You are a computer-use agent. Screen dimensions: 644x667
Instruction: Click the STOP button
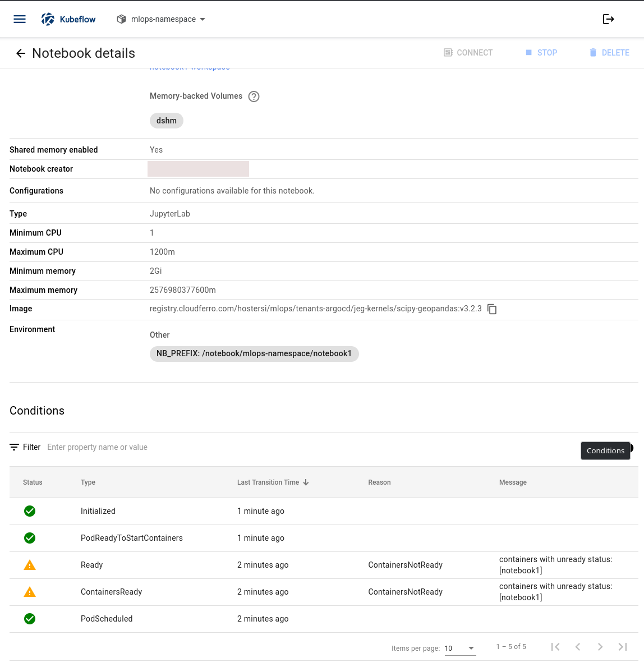coord(541,53)
